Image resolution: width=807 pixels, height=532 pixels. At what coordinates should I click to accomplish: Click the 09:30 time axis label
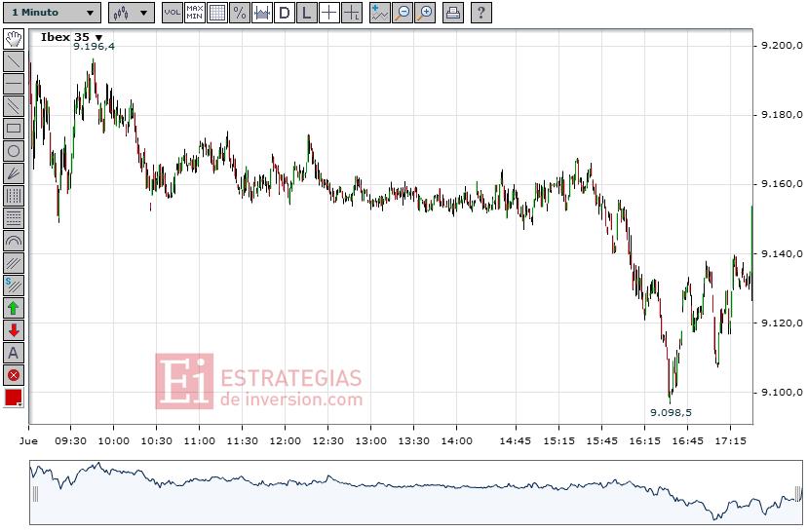point(70,441)
